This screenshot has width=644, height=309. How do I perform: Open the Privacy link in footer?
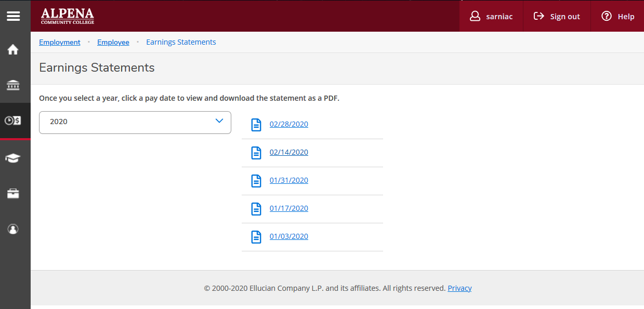point(459,288)
